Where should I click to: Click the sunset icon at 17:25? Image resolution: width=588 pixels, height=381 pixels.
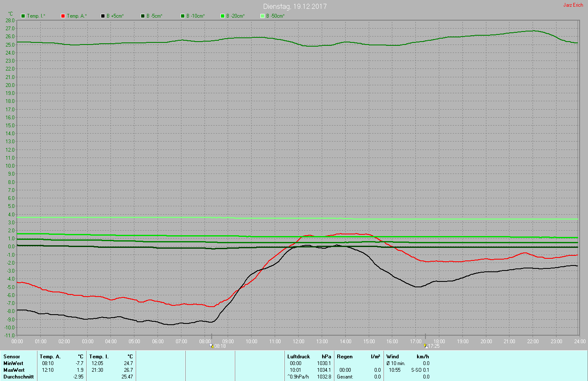point(426,346)
